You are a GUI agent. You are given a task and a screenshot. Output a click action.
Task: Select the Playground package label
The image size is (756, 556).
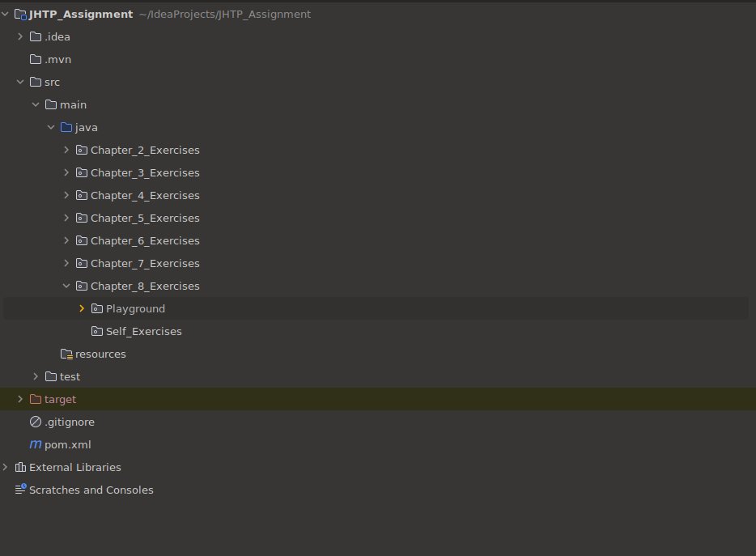[135, 308]
